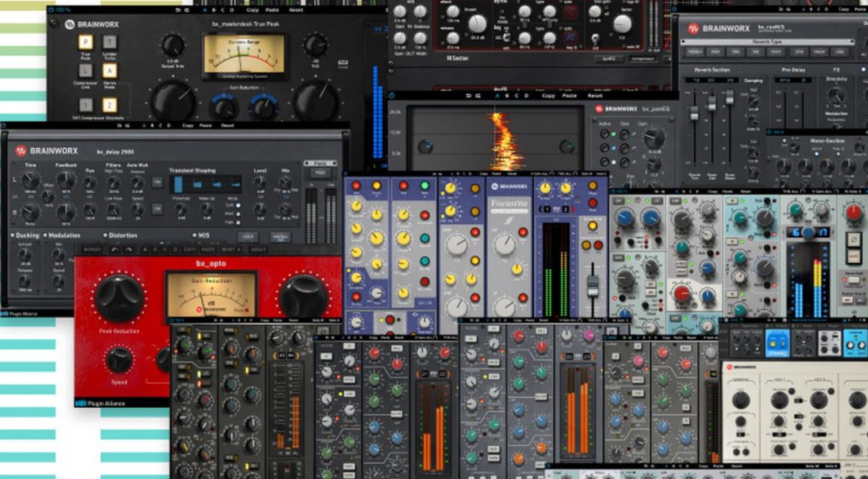Click the Focusrite label on blue console strip
The image size is (868, 479).
coord(509,203)
